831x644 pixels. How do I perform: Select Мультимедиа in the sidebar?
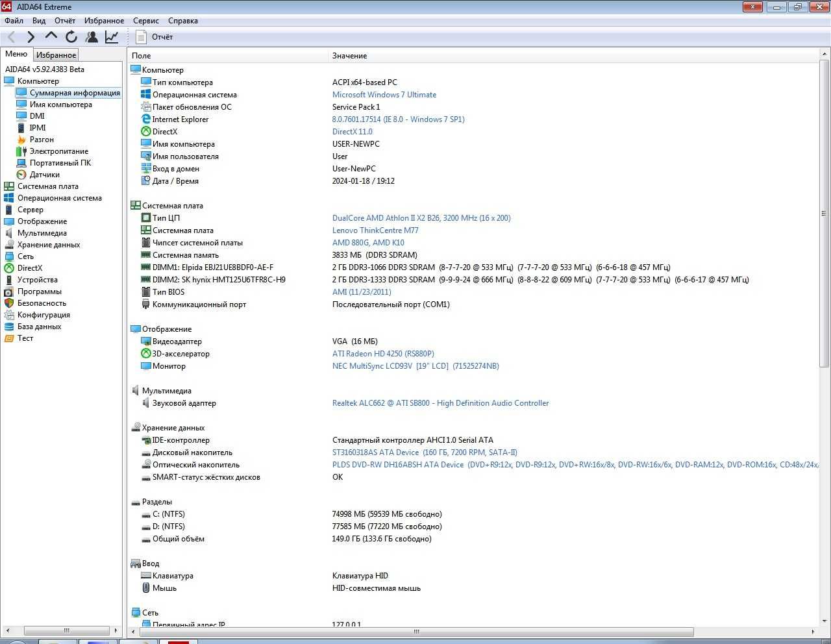pos(42,233)
